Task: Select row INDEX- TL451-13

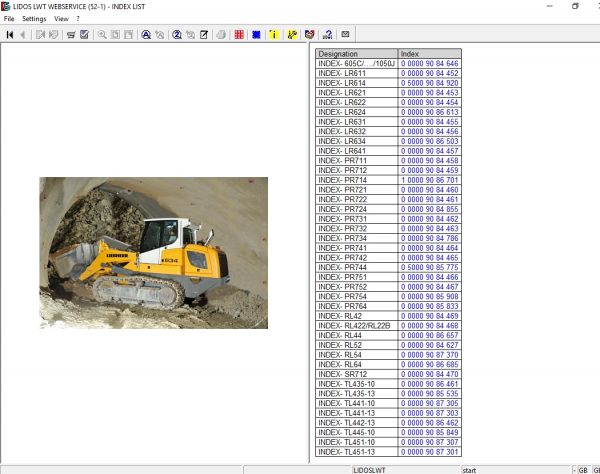Action: coord(388,452)
